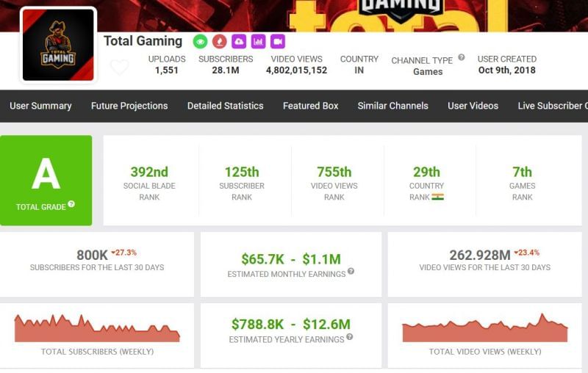Open the Detailed Statistics tab
The image size is (588, 373).
pyautogui.click(x=225, y=106)
